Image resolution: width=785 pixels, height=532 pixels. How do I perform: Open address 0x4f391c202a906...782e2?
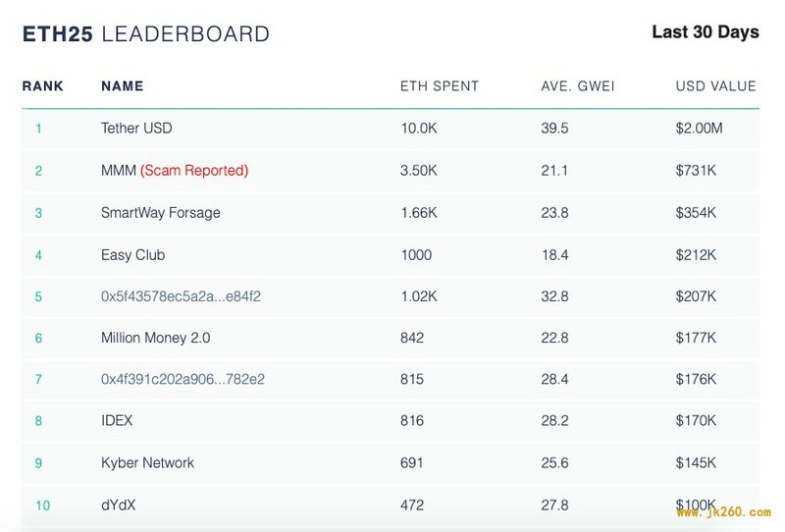point(183,379)
